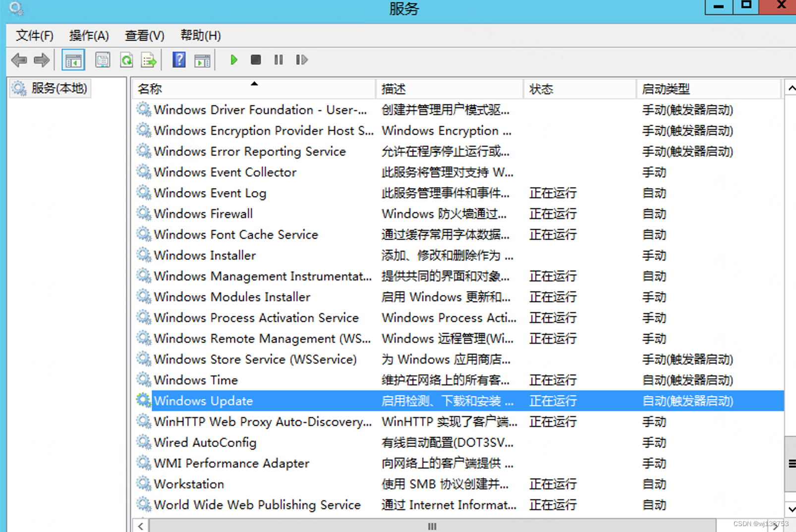
Task: Click gear icon beside Windows Installer
Action: point(144,255)
